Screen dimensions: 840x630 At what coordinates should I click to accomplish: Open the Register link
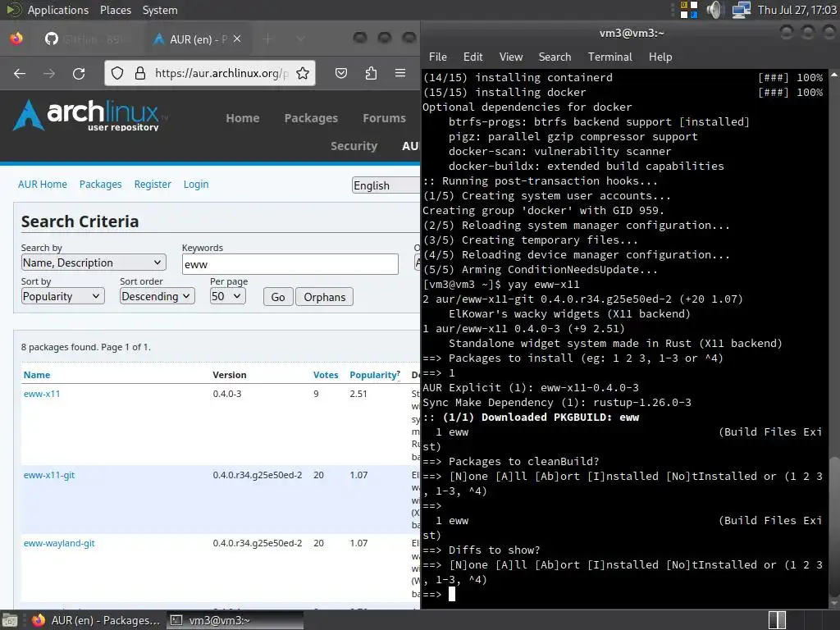153,185
